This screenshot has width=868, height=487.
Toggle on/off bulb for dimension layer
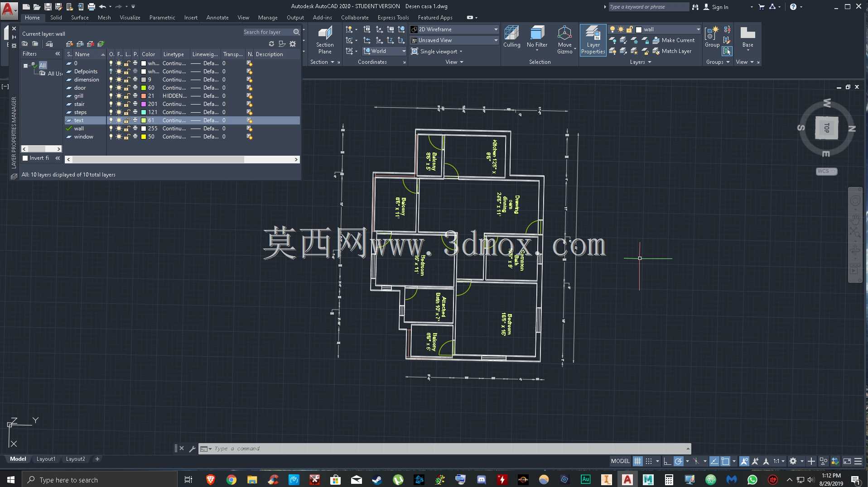pyautogui.click(x=111, y=80)
